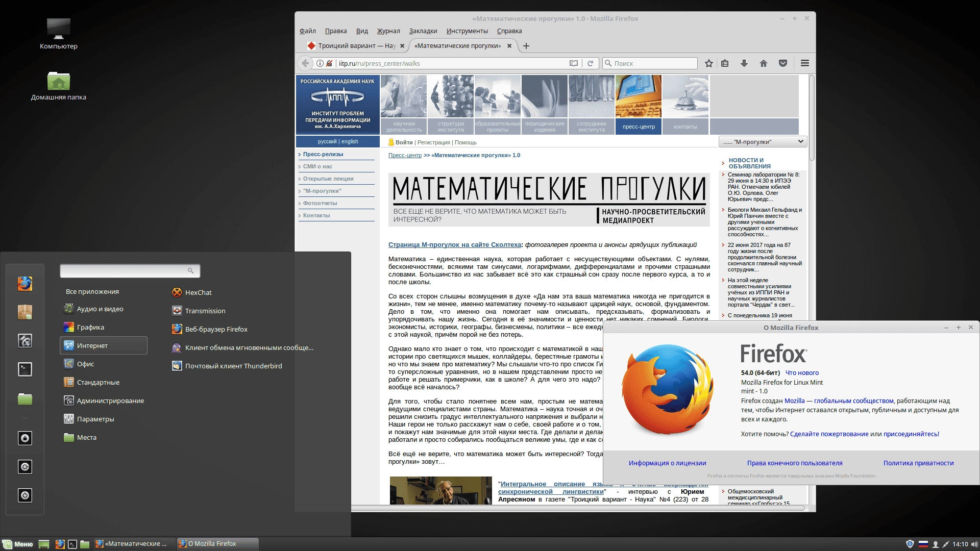Open the Инструменты menu in Firefox
The width and height of the screenshot is (980, 551).
(467, 31)
